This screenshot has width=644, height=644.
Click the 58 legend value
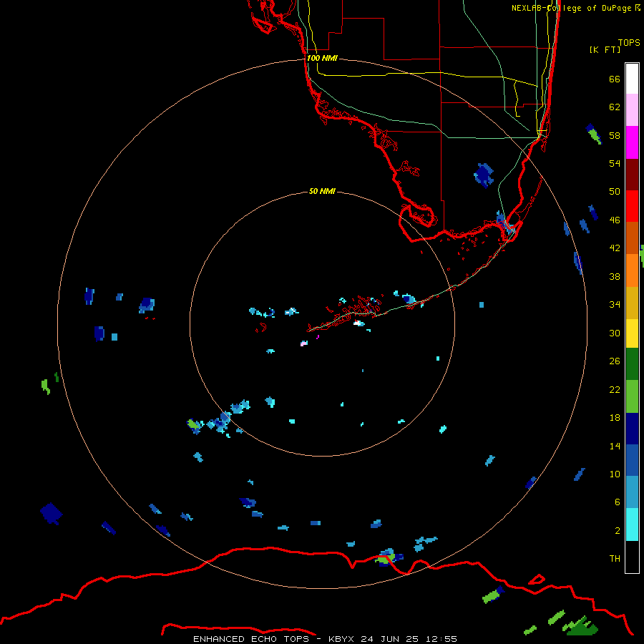click(x=615, y=135)
